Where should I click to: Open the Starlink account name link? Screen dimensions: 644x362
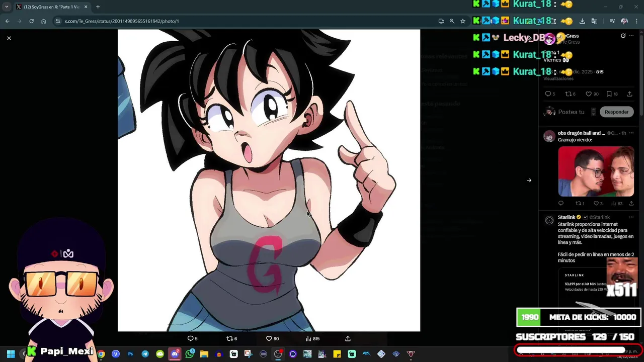567,217
